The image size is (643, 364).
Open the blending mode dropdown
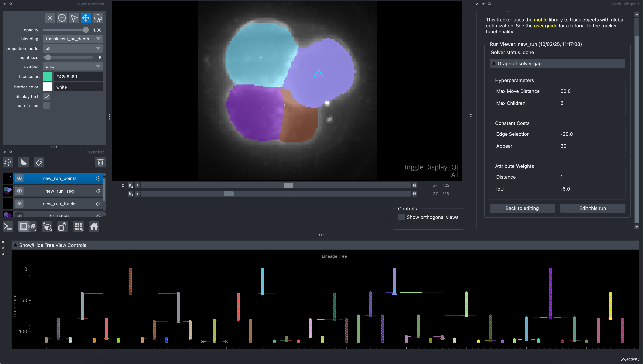click(73, 39)
